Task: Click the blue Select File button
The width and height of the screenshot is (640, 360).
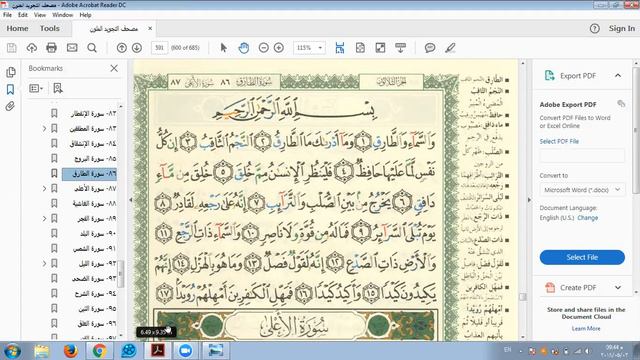Action: (x=582, y=257)
